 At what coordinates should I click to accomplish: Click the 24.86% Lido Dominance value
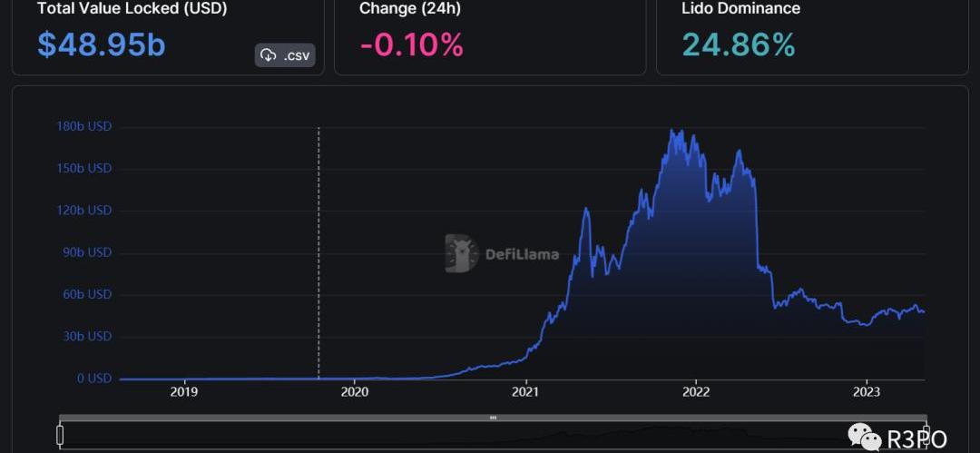738,44
